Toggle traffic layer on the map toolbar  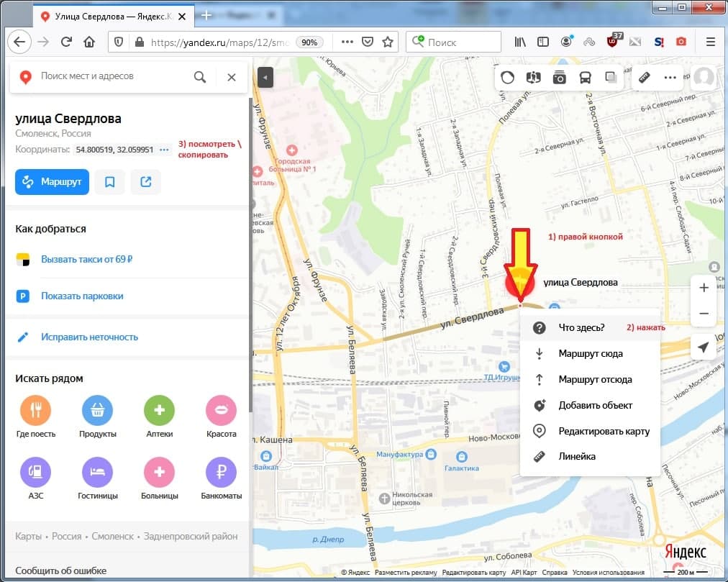tap(507, 78)
